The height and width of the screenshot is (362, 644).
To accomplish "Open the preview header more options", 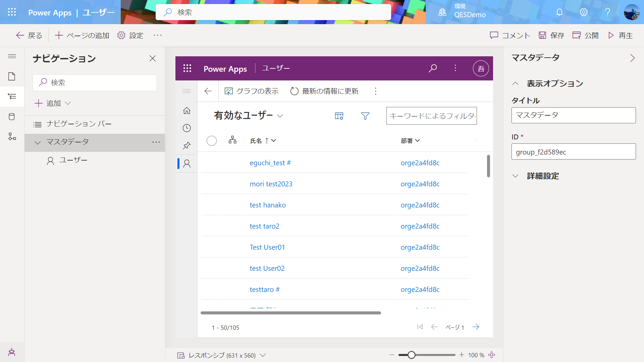I will click(x=455, y=68).
